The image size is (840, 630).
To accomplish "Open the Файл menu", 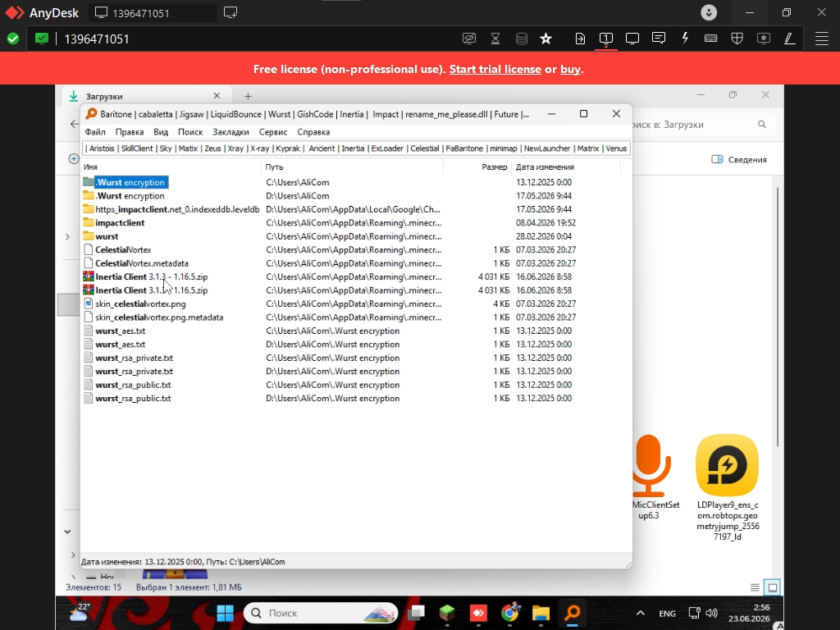I will pos(95,132).
